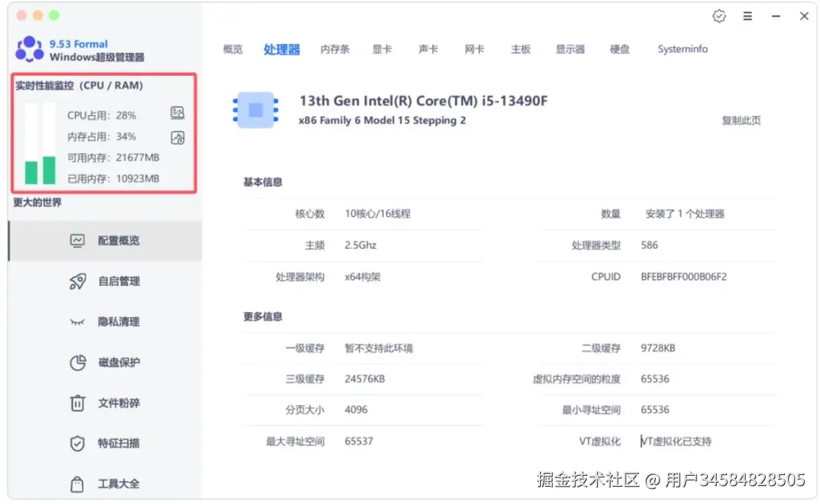Click the 10核心/16线程 value
The width and height of the screenshot is (820, 504).
(x=378, y=213)
